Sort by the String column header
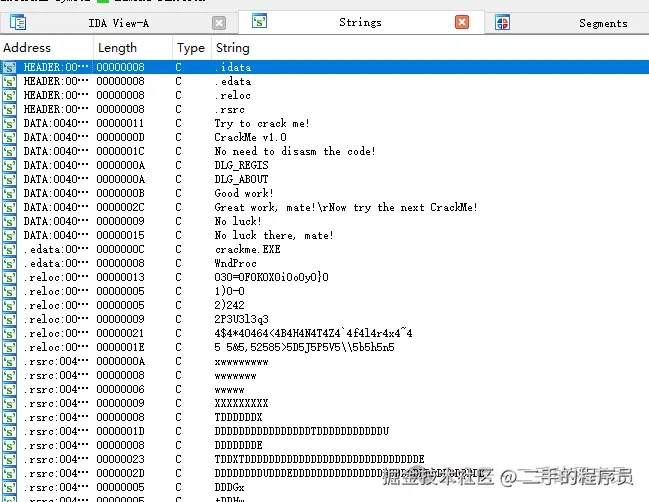Screen dimensions: 649x502 [x=233, y=48]
